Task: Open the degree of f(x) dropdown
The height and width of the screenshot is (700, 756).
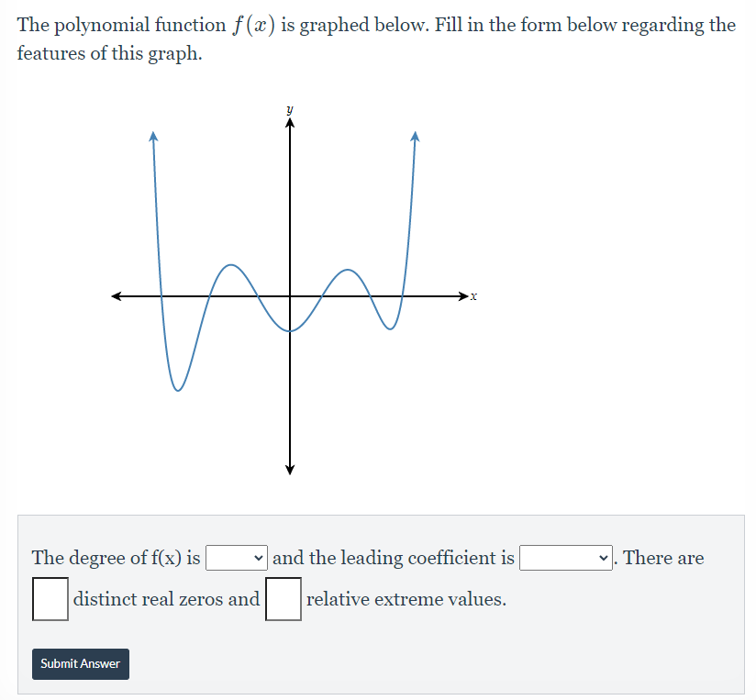Action: (x=235, y=558)
